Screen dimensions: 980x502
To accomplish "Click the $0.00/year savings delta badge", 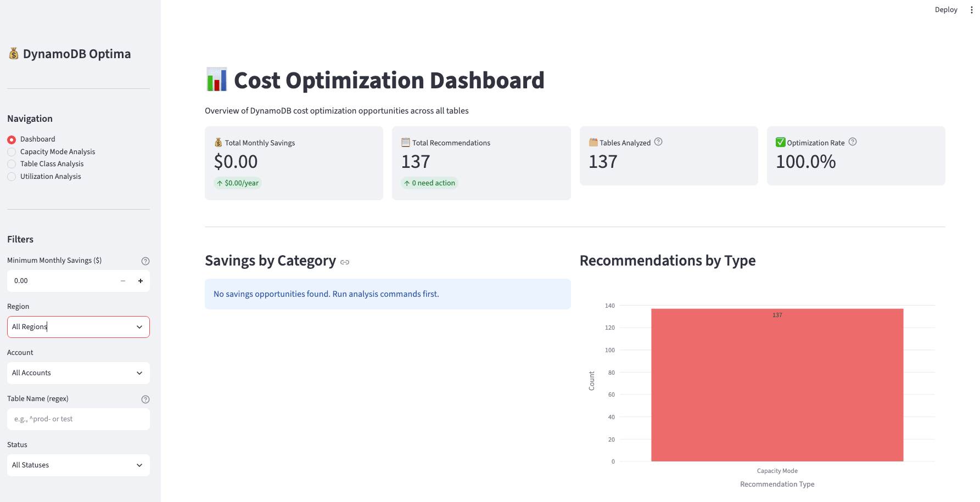I will pyautogui.click(x=238, y=183).
